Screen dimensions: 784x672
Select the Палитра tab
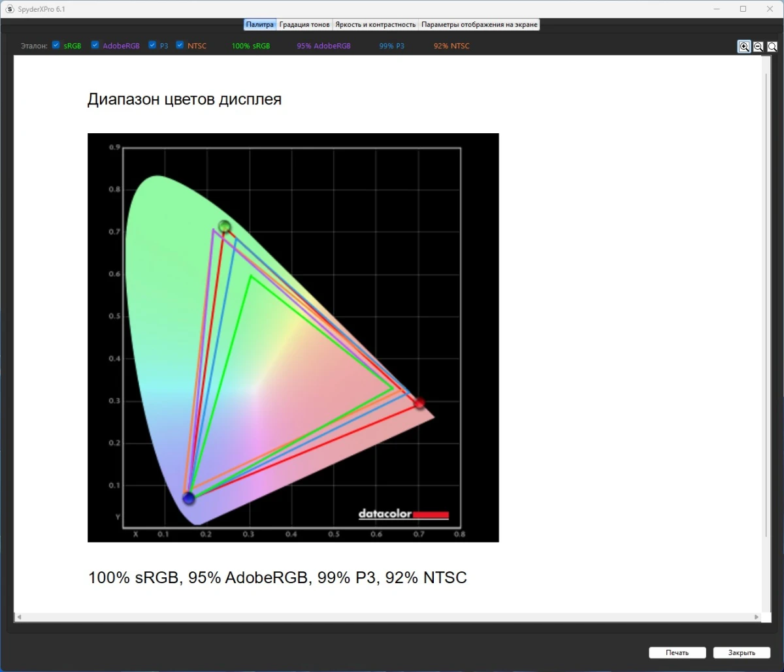point(260,24)
